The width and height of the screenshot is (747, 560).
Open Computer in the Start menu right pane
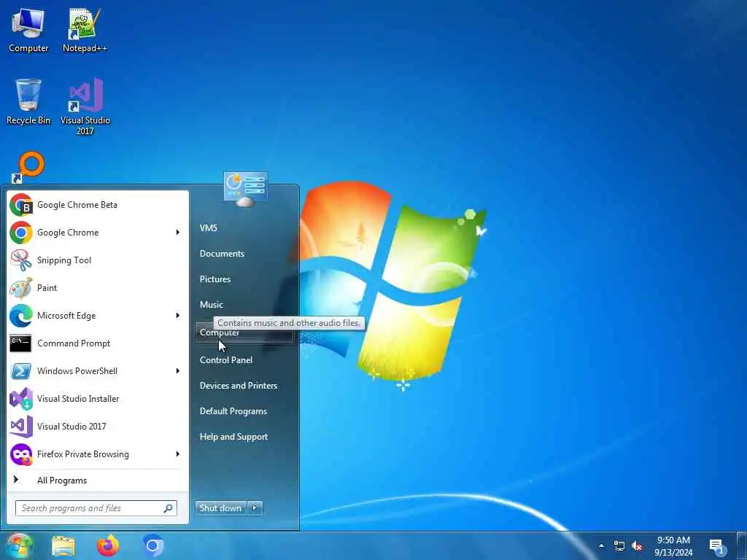click(x=244, y=332)
